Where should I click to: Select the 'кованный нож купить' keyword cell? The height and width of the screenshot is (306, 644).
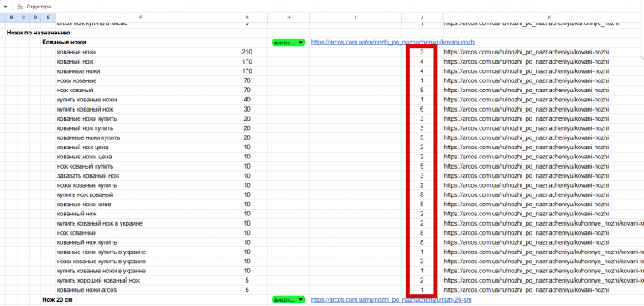[141, 242]
